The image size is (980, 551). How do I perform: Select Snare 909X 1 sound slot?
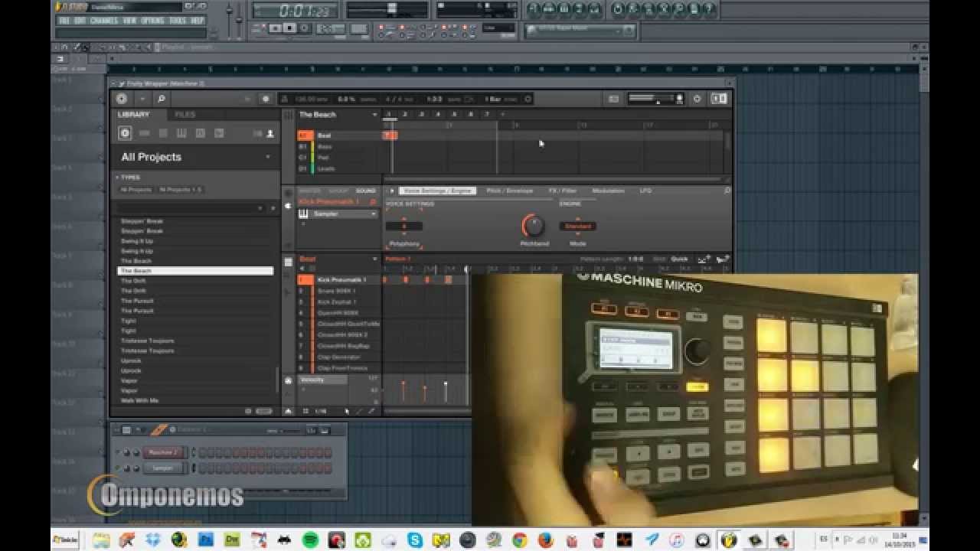pos(338,291)
